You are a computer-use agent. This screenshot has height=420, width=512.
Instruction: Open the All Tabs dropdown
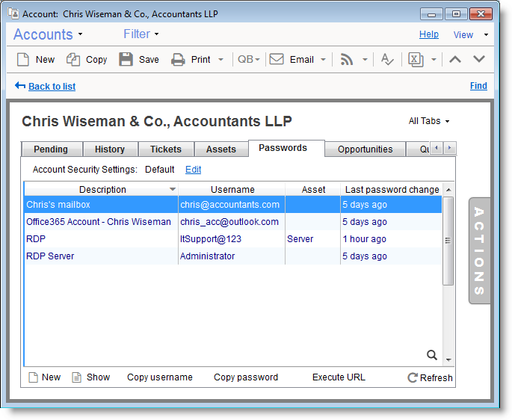coord(429,121)
